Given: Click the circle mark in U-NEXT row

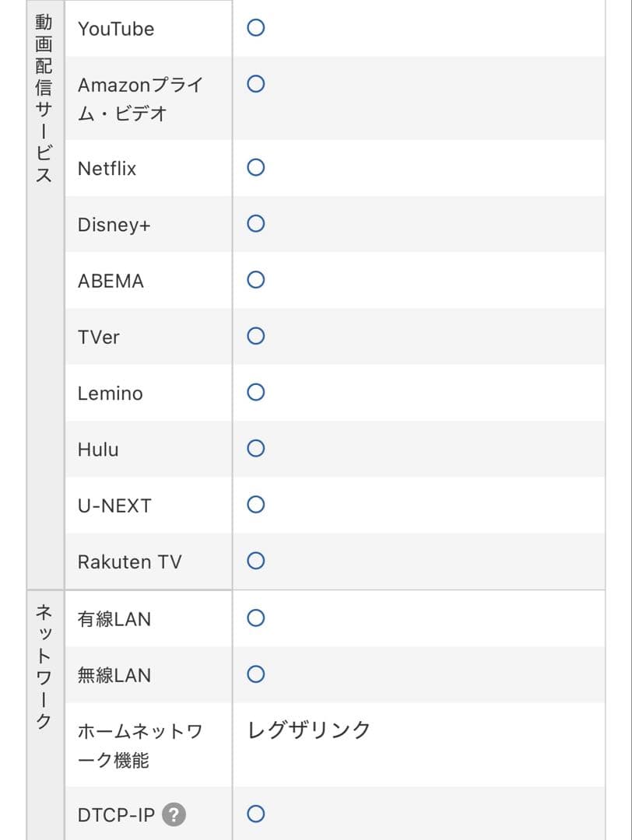Looking at the screenshot, I should click(x=255, y=505).
